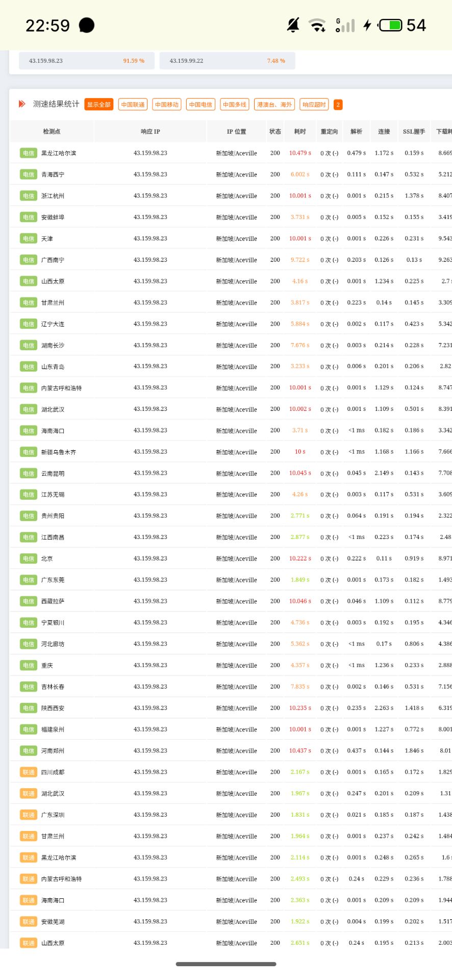Tap the battery icon in status bar
The width and height of the screenshot is (452, 980).
pyautogui.click(x=390, y=25)
